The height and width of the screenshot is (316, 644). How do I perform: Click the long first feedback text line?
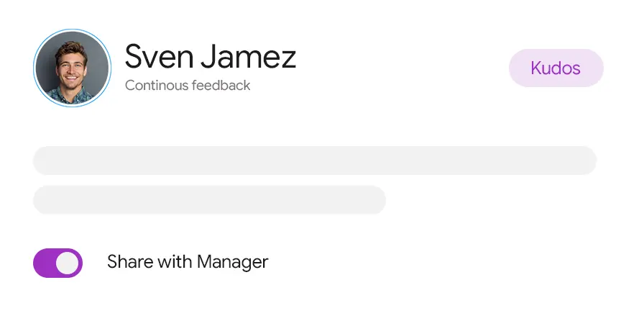coord(315,161)
